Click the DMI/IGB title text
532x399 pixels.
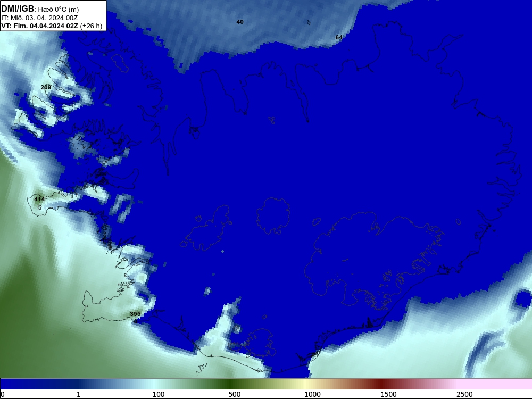pos(18,9)
